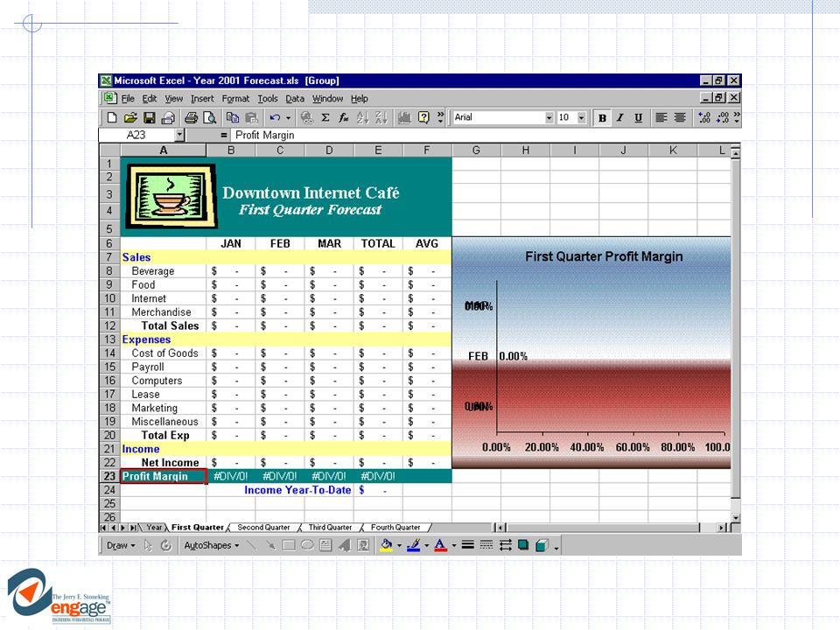This screenshot has width=840, height=630.
Task: Switch to the Third Quarter sheet tab
Action: tap(330, 527)
